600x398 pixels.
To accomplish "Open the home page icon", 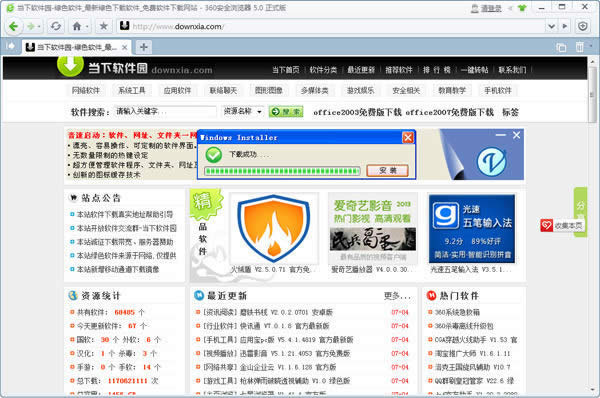I will (x=77, y=26).
